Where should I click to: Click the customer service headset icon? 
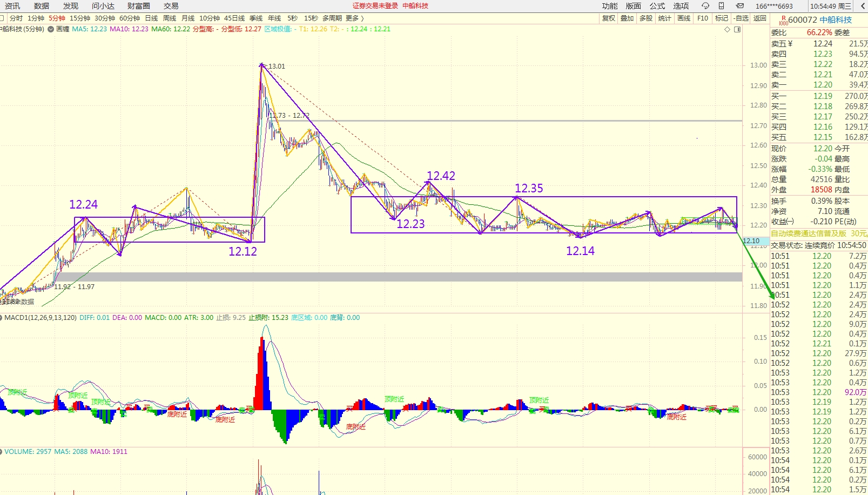pyautogui.click(x=705, y=6)
